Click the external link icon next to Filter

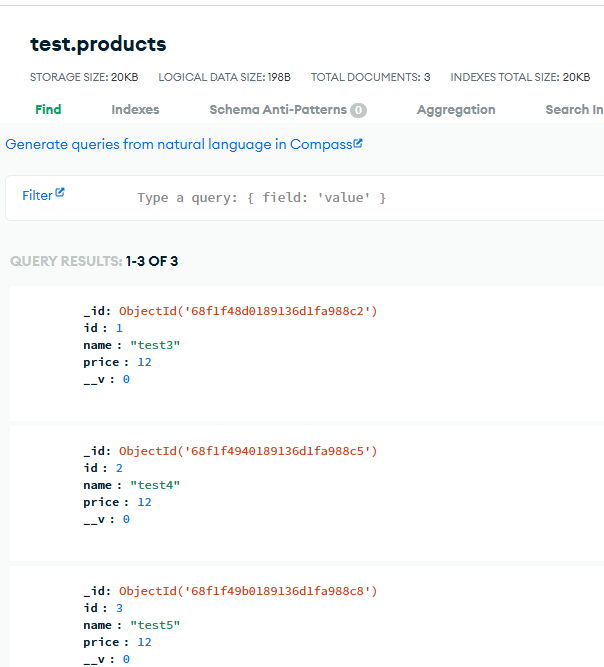click(60, 193)
